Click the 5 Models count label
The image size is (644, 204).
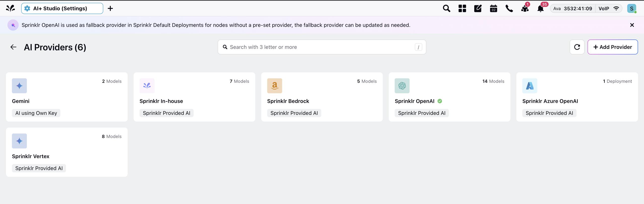[x=367, y=81]
